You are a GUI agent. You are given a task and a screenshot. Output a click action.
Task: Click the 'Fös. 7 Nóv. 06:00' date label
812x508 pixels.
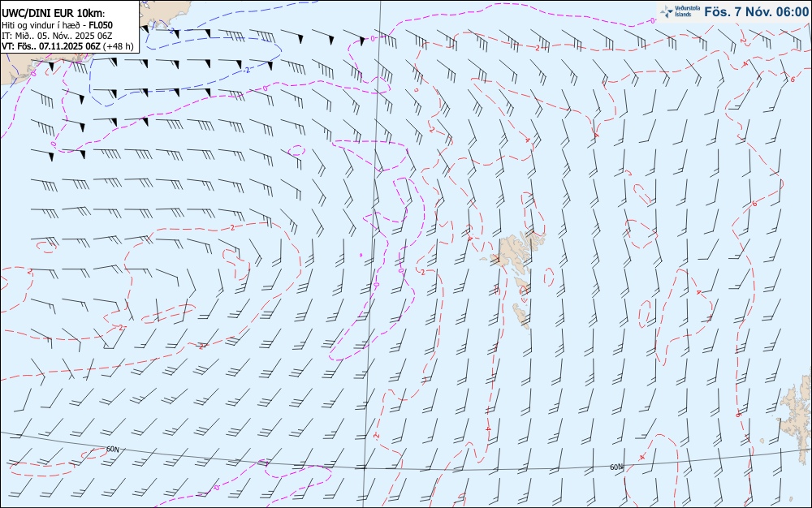click(x=756, y=12)
